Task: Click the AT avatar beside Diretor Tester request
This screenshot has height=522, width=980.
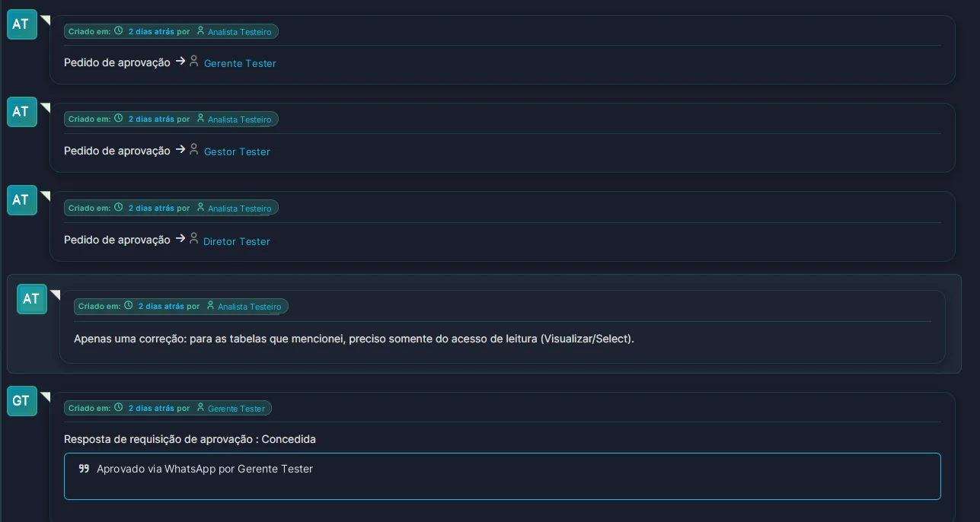Action: tap(22, 200)
